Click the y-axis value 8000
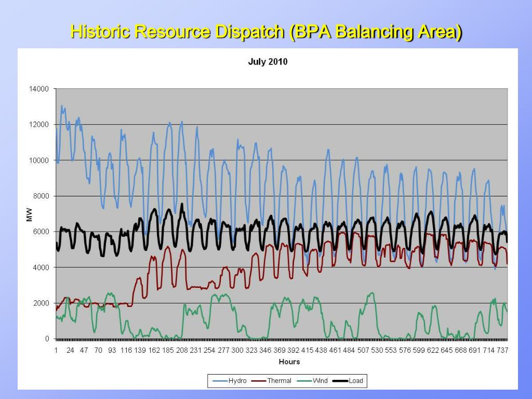The image size is (532, 399). click(41, 196)
